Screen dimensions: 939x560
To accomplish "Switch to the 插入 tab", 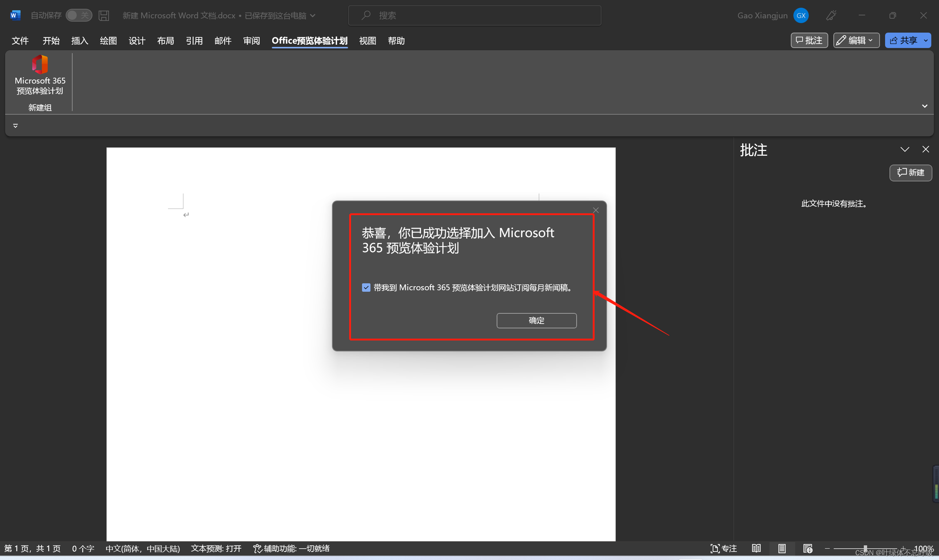I will [x=80, y=41].
